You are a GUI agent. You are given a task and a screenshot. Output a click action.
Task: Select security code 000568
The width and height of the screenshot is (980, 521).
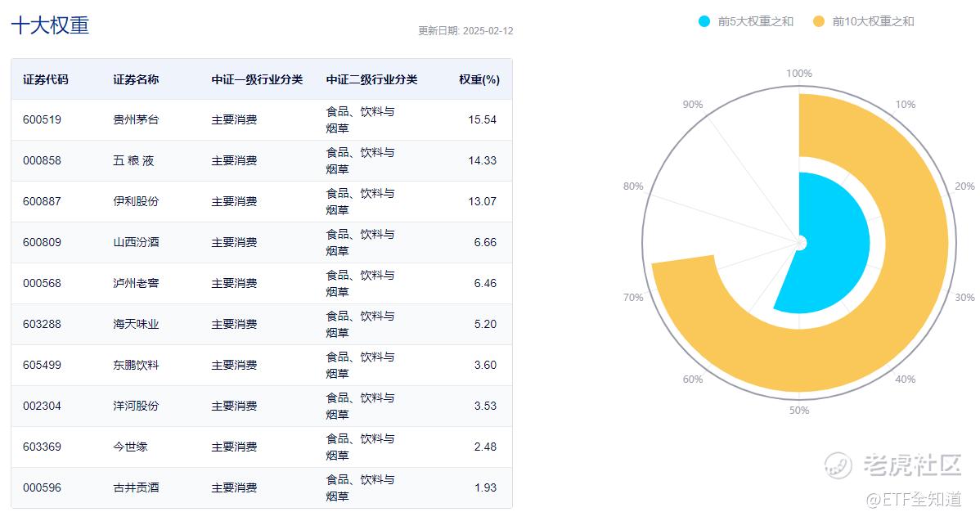coord(42,283)
